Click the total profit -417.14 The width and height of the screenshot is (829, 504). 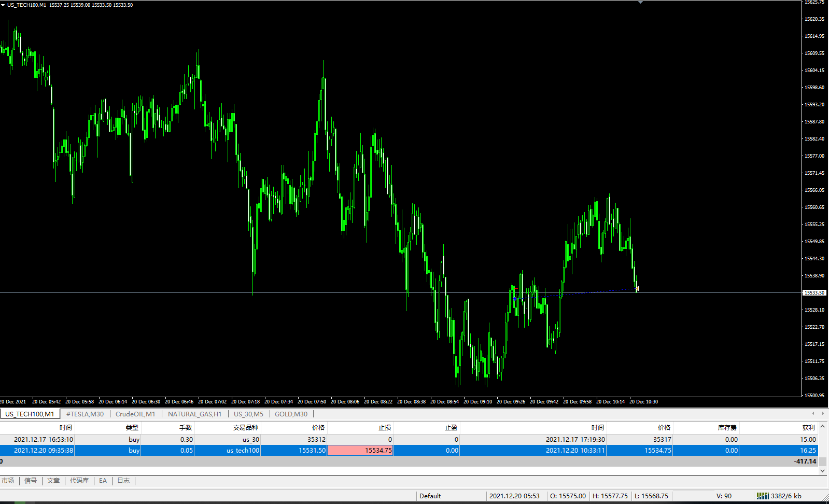pos(805,461)
